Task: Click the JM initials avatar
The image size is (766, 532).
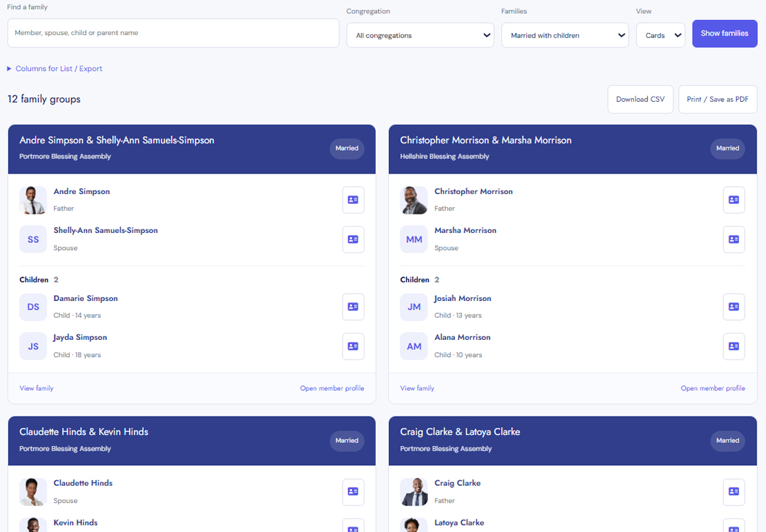Action: (x=414, y=307)
